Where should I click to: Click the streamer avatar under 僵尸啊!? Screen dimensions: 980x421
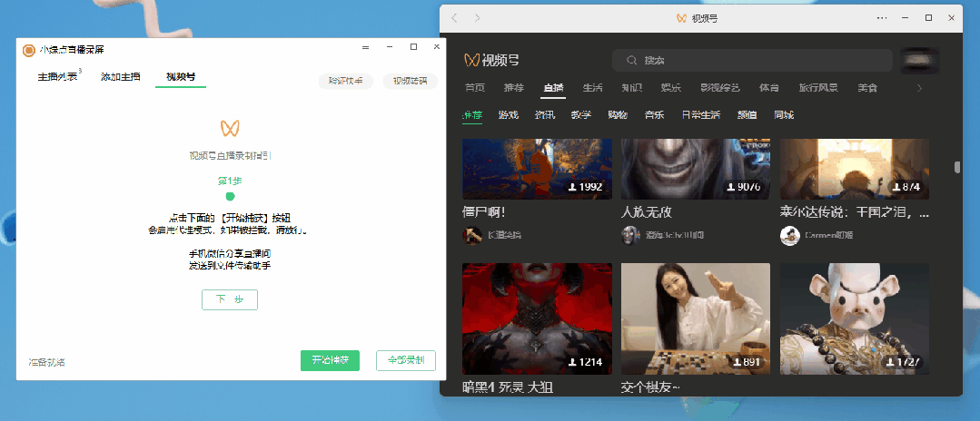(x=472, y=236)
